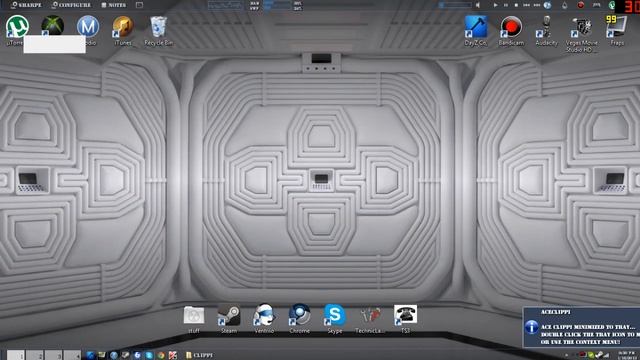640x360 pixels.
Task: Click the clock in the bottom right corner
Action: click(627, 355)
